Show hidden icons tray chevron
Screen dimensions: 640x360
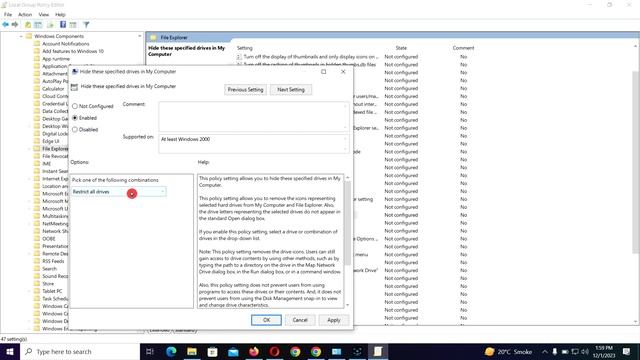(x=544, y=351)
